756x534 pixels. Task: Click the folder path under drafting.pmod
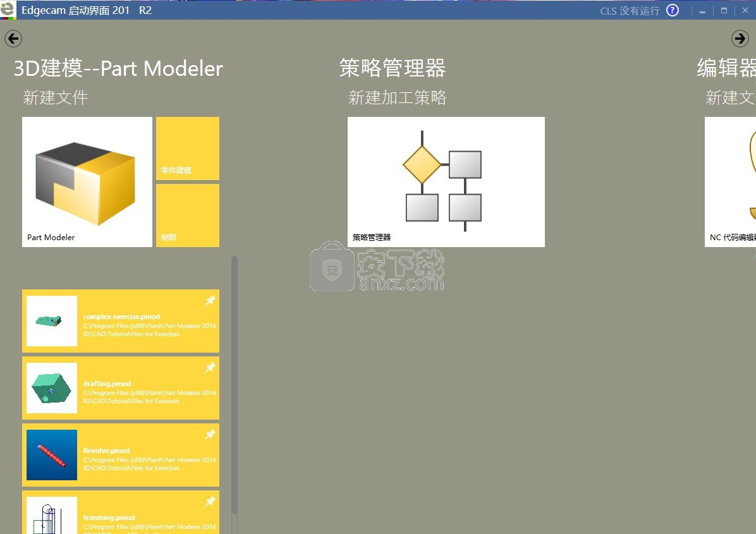(x=149, y=397)
